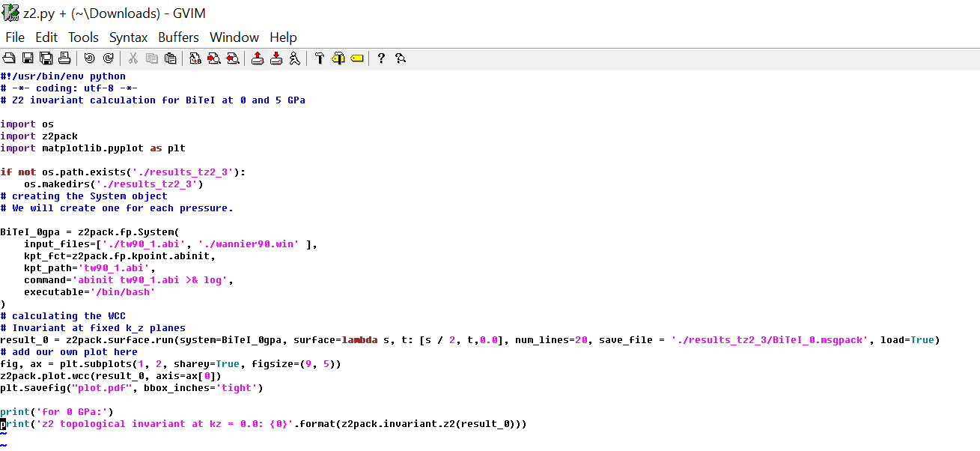980x451 pixels.
Task: Open the Find and Replace tool
Action: (195, 58)
